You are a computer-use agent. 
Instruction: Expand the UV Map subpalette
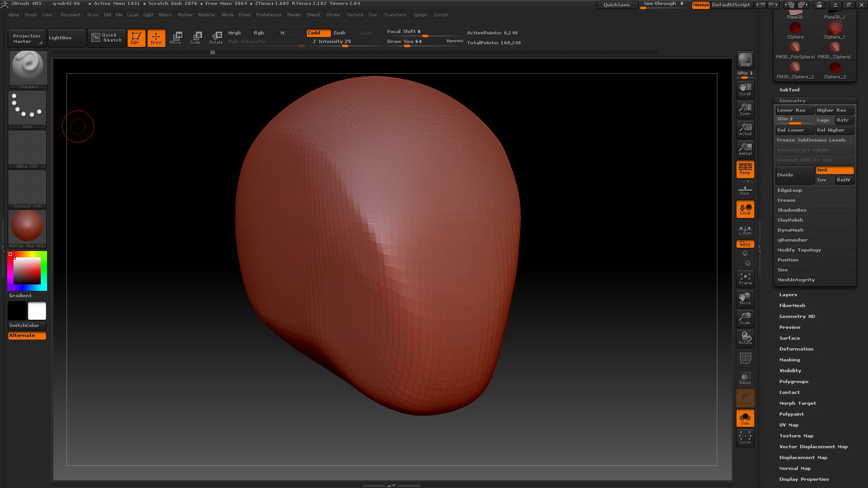point(788,425)
